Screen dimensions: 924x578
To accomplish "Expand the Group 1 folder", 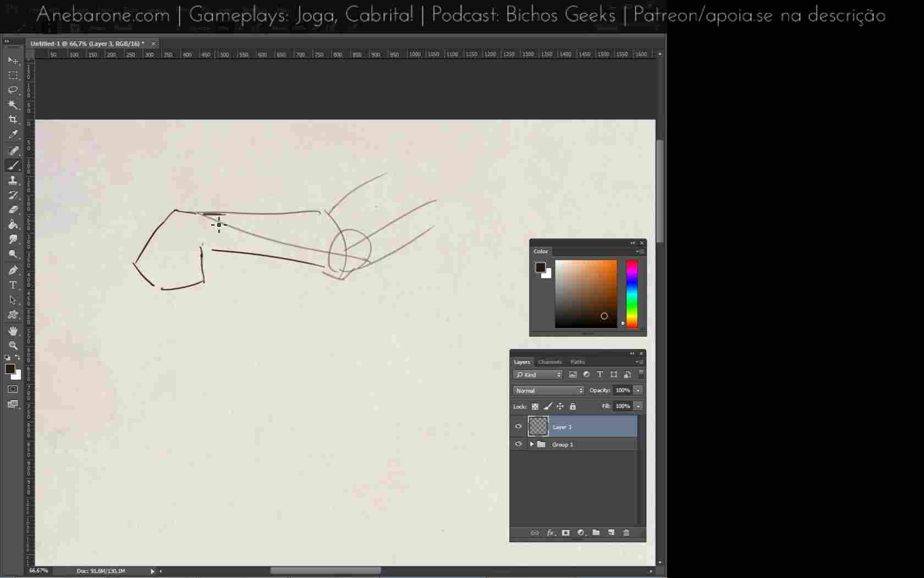I will tap(531, 444).
